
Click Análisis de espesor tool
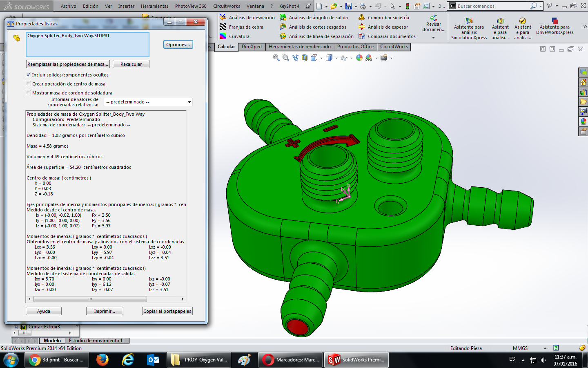tap(383, 27)
